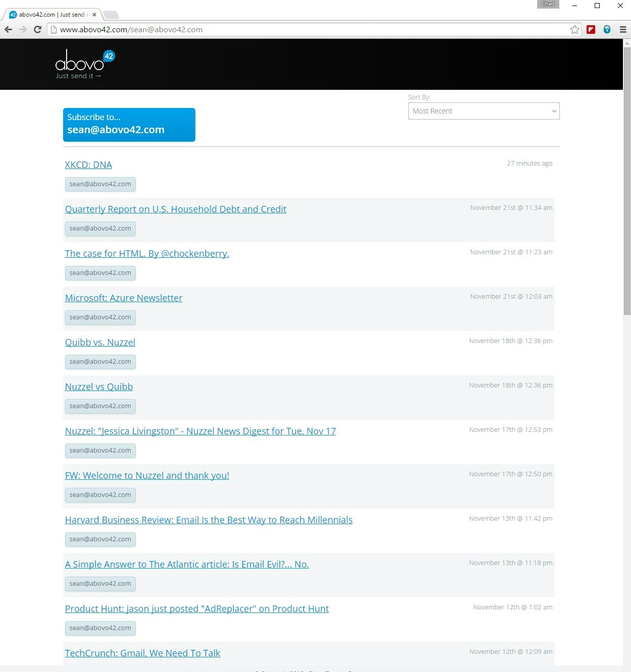The height and width of the screenshot is (672, 631).
Task: Click sean@abovo42.com tag under Nuzzel News Digest
Action: point(100,451)
